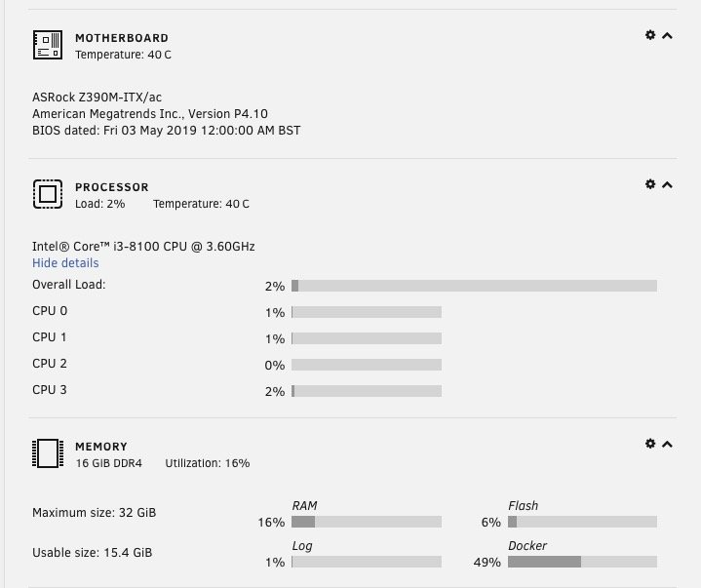This screenshot has width=701, height=588.
Task: Collapse the Memory section chevron
Action: point(667,445)
